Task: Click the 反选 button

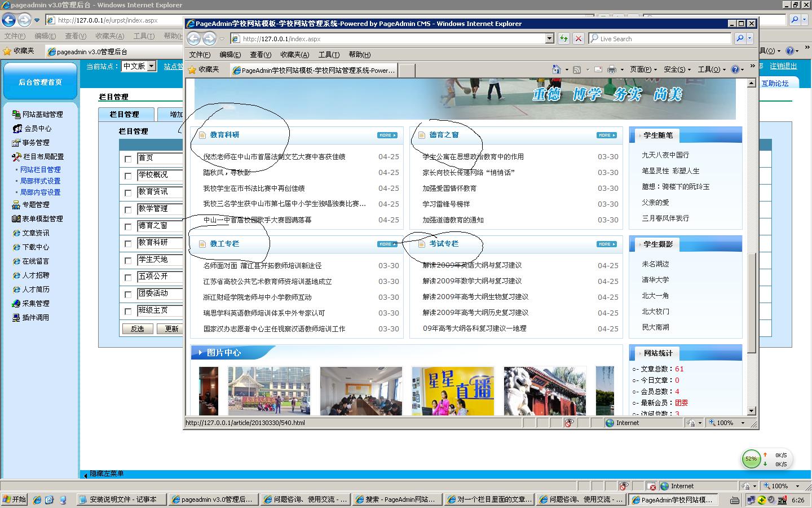Action: coord(137,329)
